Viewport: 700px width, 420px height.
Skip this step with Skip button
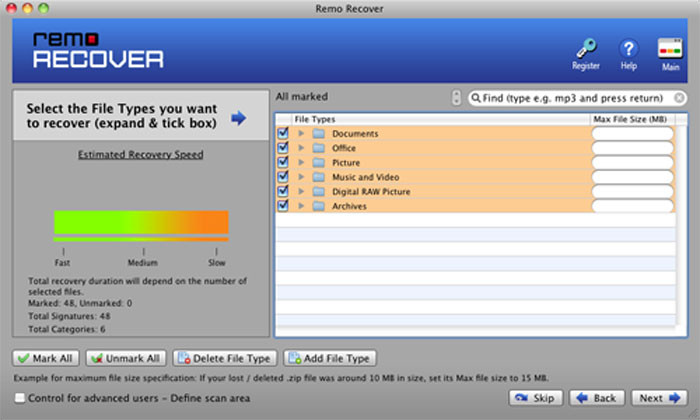[x=536, y=398]
